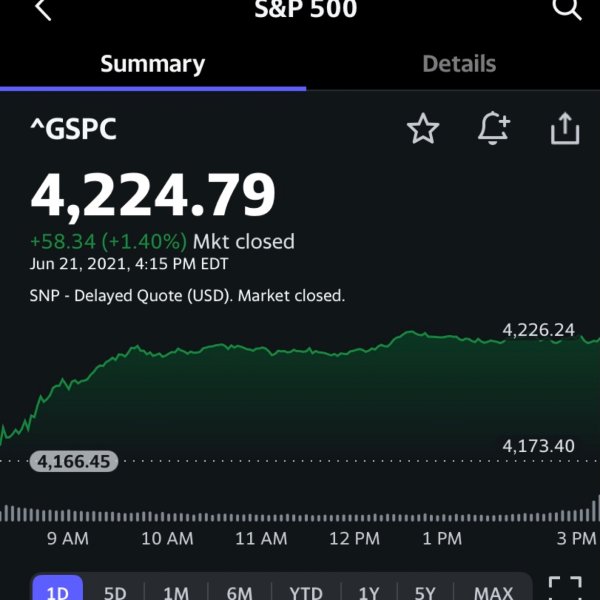Choose the 5D chart range
Image resolution: width=600 pixels, height=600 pixels.
pyautogui.click(x=115, y=591)
